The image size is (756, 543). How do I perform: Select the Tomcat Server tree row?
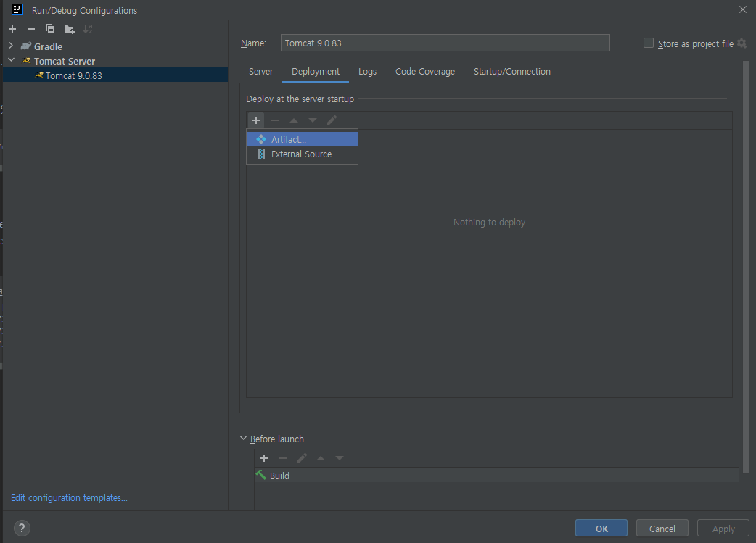click(x=115, y=61)
